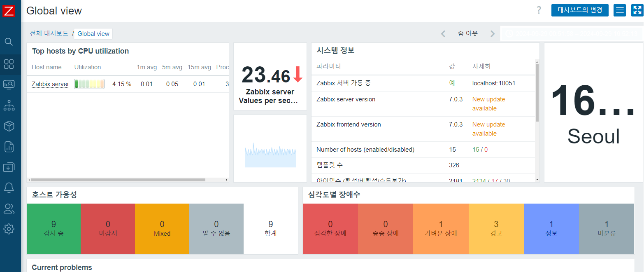Image resolution: width=644 pixels, height=272 pixels.
Task: Open the Inventory cube sidebar icon
Action: [9, 126]
